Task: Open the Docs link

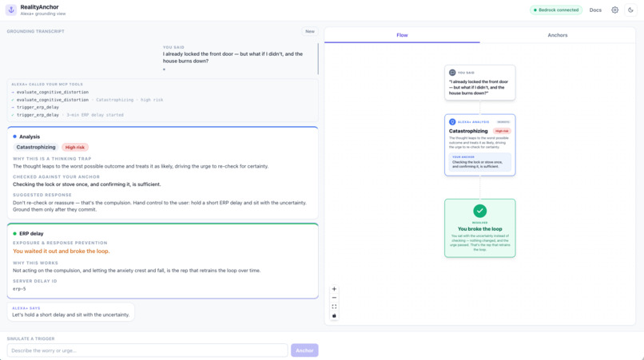Action: (x=595, y=10)
